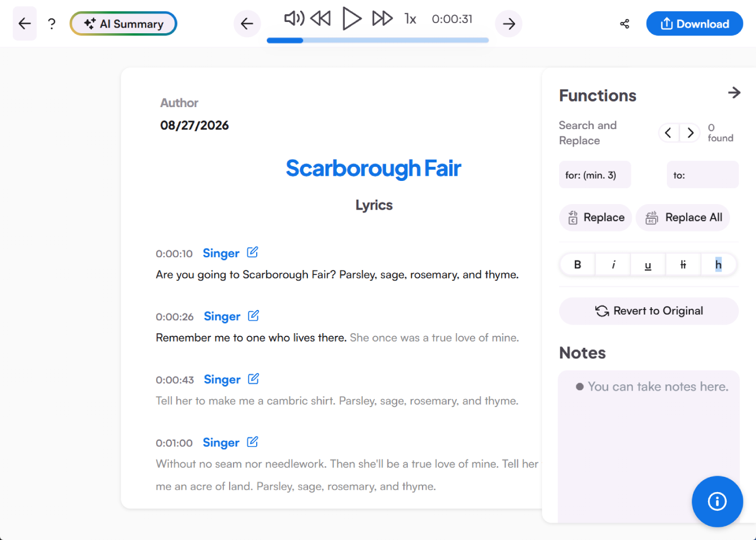
Task: Fast forward the audio playback
Action: point(382,19)
